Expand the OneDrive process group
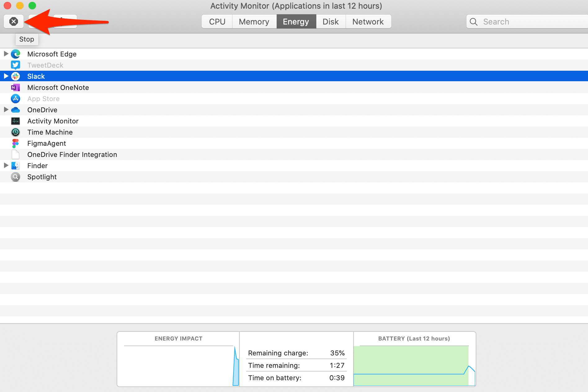The height and width of the screenshot is (392, 588). [x=6, y=109]
